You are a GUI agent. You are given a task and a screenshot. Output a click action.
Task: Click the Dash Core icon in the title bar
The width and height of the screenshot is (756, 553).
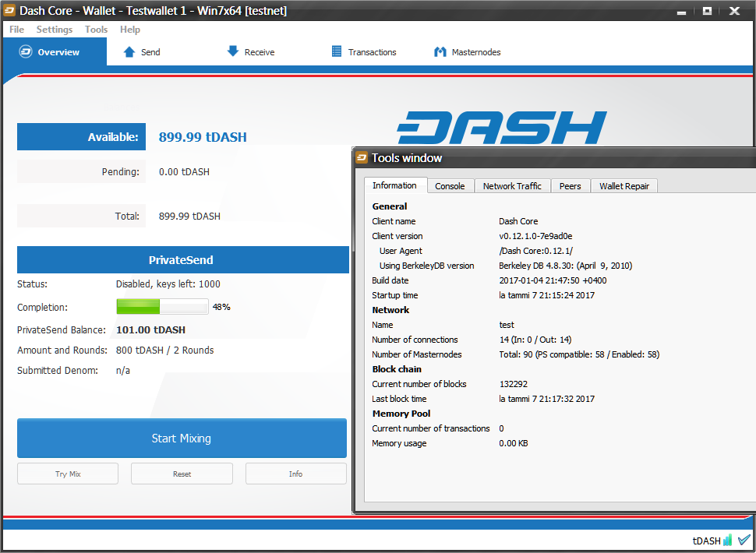click(9, 11)
